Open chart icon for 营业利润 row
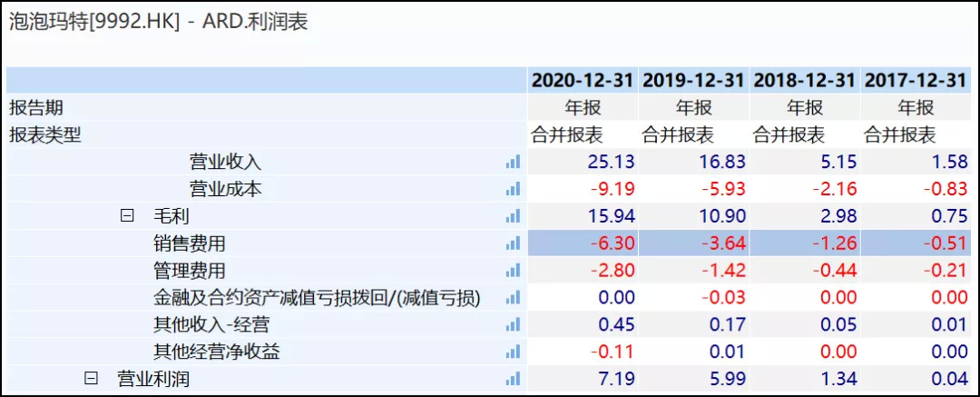The height and width of the screenshot is (397, 980). point(514,379)
